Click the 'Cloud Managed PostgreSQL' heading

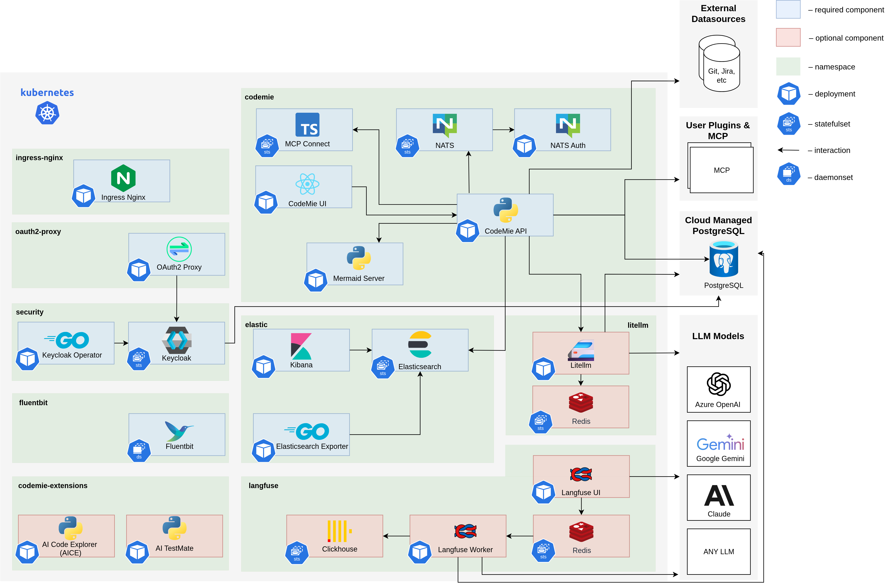pyautogui.click(x=718, y=225)
